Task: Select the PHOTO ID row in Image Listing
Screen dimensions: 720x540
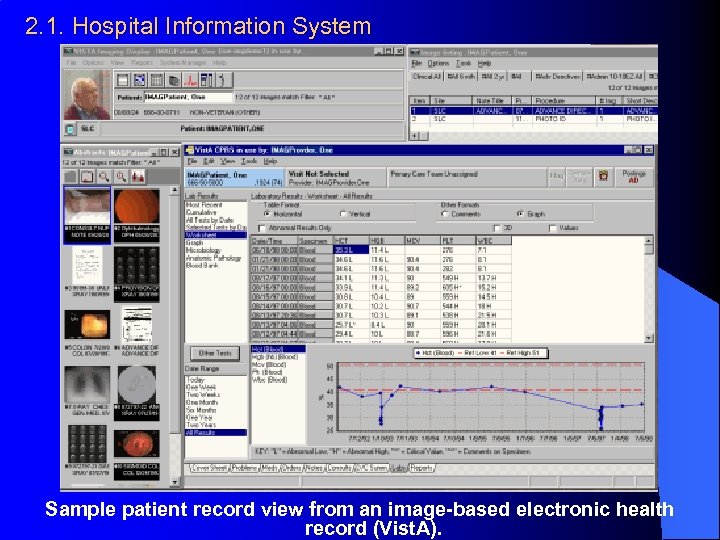Action: pyautogui.click(x=533, y=119)
